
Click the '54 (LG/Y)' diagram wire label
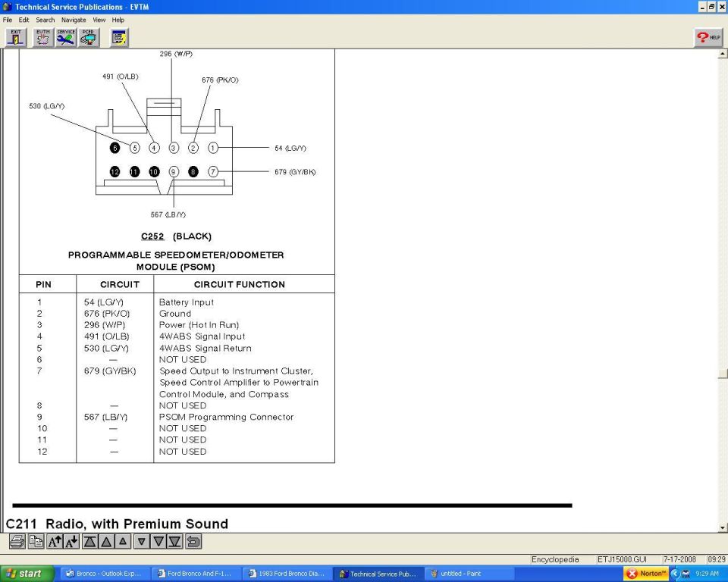point(290,148)
